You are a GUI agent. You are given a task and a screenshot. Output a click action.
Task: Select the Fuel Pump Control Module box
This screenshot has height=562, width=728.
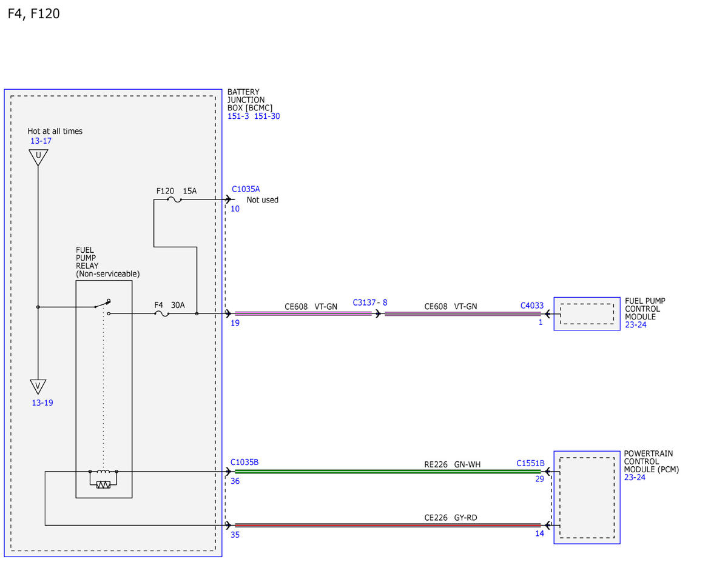(x=587, y=313)
